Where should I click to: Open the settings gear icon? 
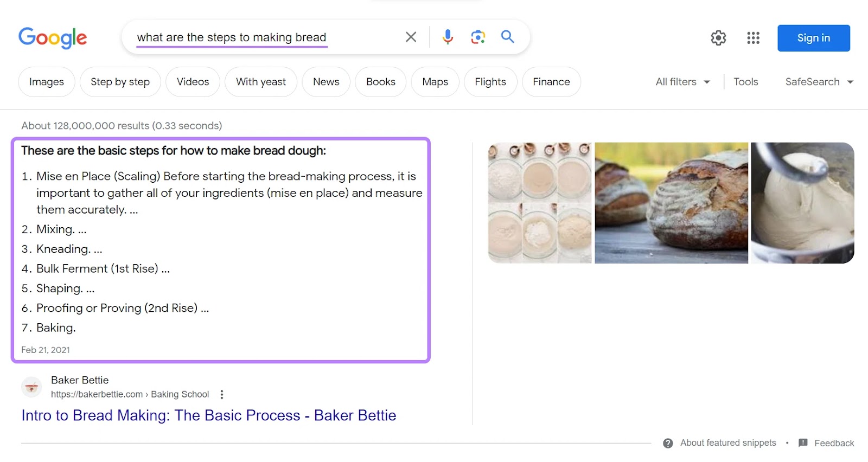718,38
